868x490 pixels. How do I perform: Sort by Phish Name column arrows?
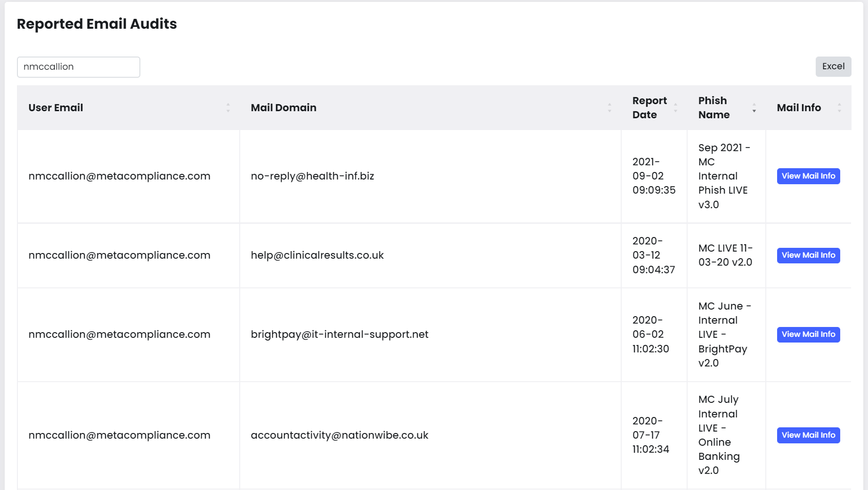pos(754,108)
